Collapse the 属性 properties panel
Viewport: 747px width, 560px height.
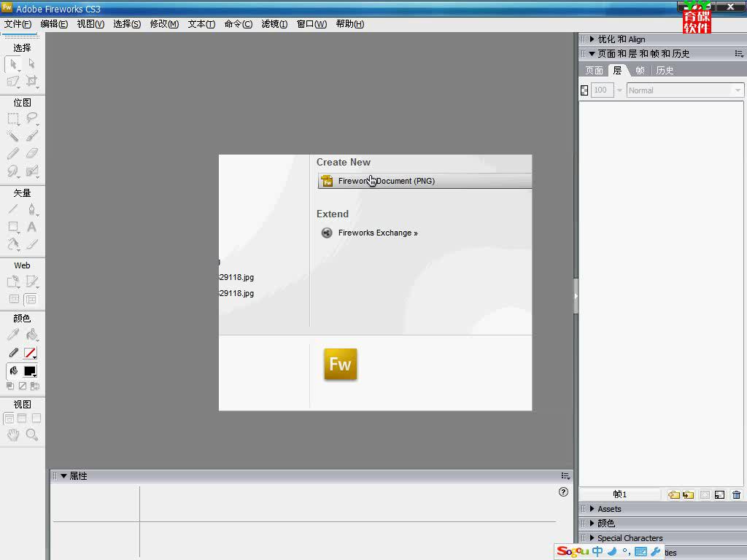point(63,475)
